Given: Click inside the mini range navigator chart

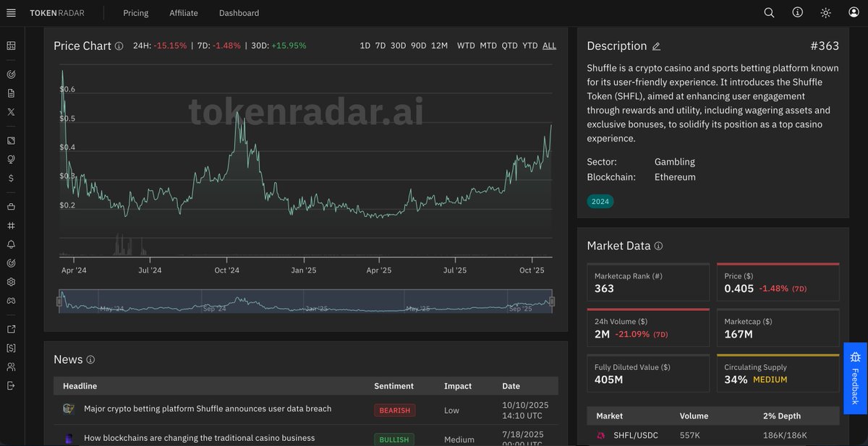Looking at the screenshot, I should tap(306, 301).
